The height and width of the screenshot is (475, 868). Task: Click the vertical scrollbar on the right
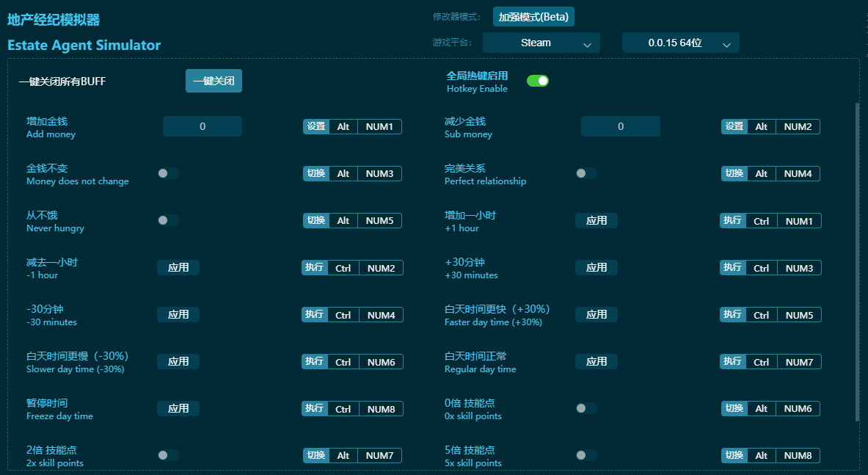coord(857,261)
